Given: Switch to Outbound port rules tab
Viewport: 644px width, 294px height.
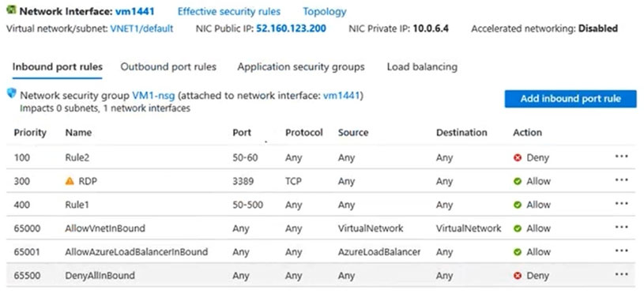Looking at the screenshot, I should coord(168,67).
